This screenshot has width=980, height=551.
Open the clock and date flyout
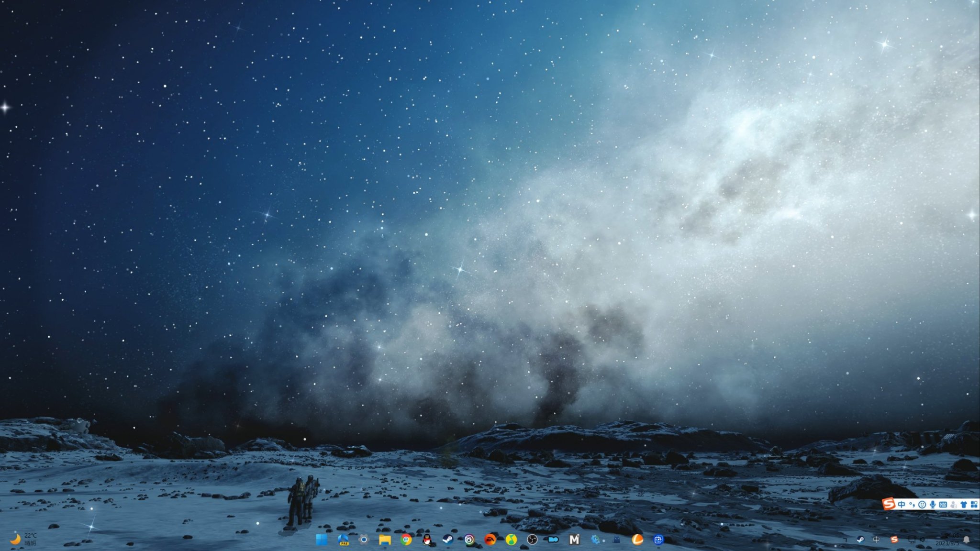(x=947, y=540)
